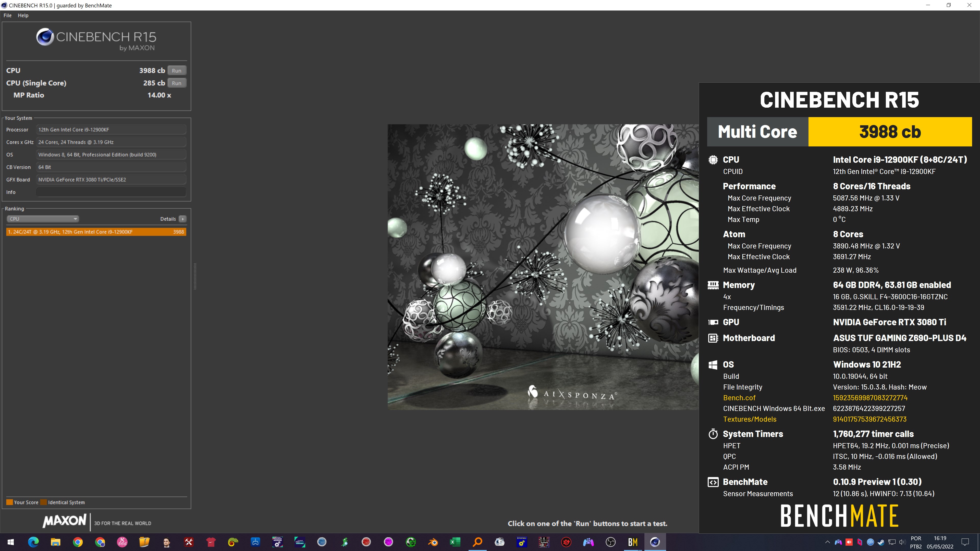Select the top ranking entry 12900KF 3988
Viewport: 980px width, 551px height.
(x=96, y=232)
